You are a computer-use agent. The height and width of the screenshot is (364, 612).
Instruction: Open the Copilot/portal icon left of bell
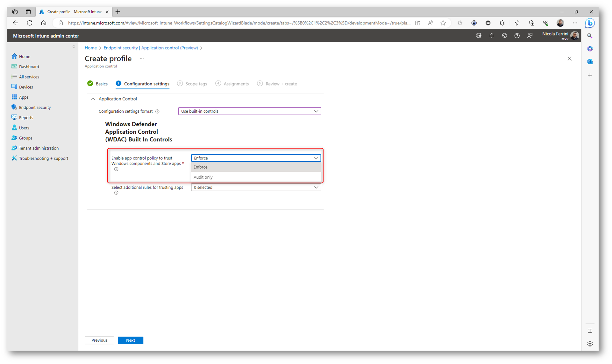click(479, 36)
